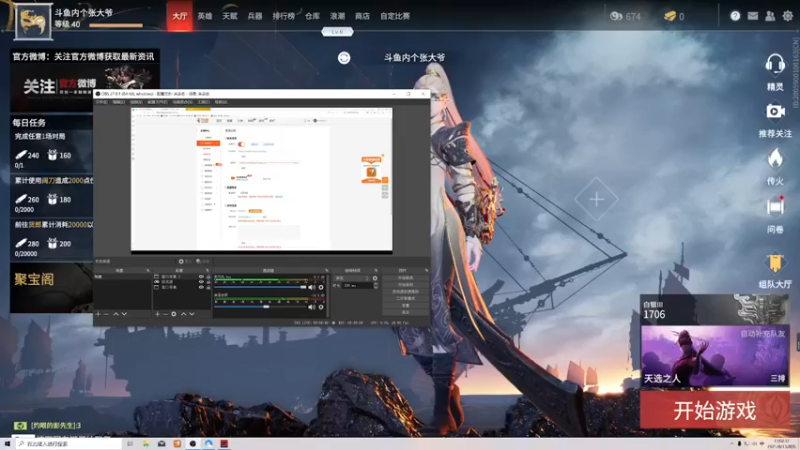This screenshot has width=800, height=450.
Task: Pop out the OBS audio mixer dock panel
Action: click(327, 270)
